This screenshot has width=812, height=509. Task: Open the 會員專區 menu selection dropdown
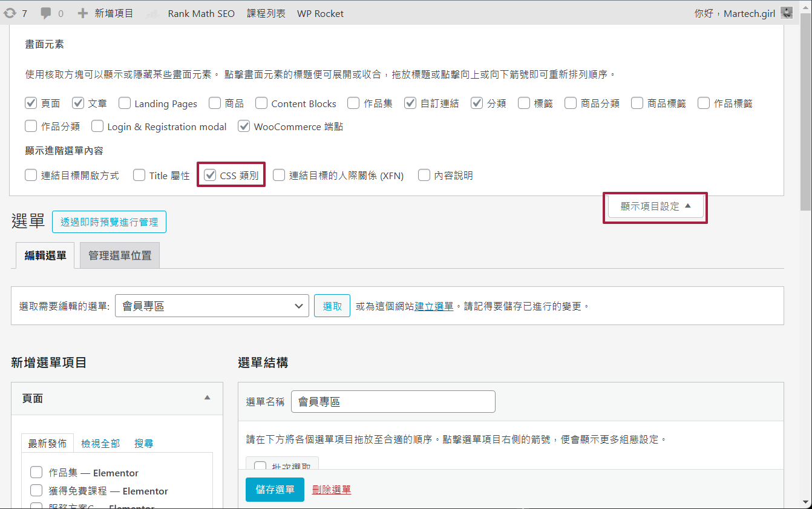tap(212, 306)
